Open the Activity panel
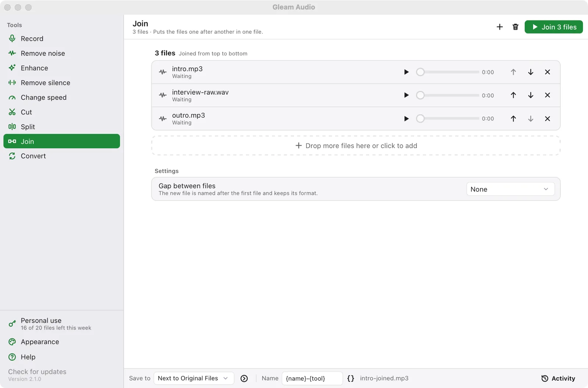This screenshot has width=588, height=388. [558, 378]
